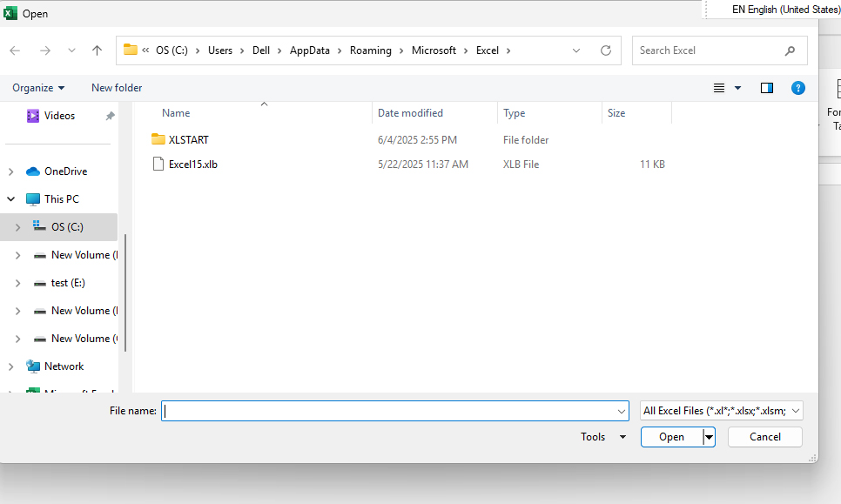Open the Tools menu

(602, 437)
